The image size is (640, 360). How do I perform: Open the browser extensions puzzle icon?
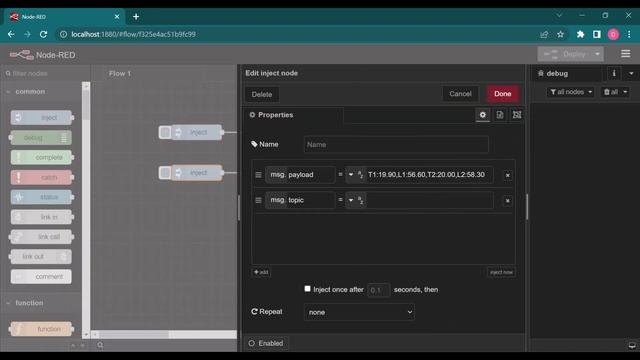click(x=580, y=34)
